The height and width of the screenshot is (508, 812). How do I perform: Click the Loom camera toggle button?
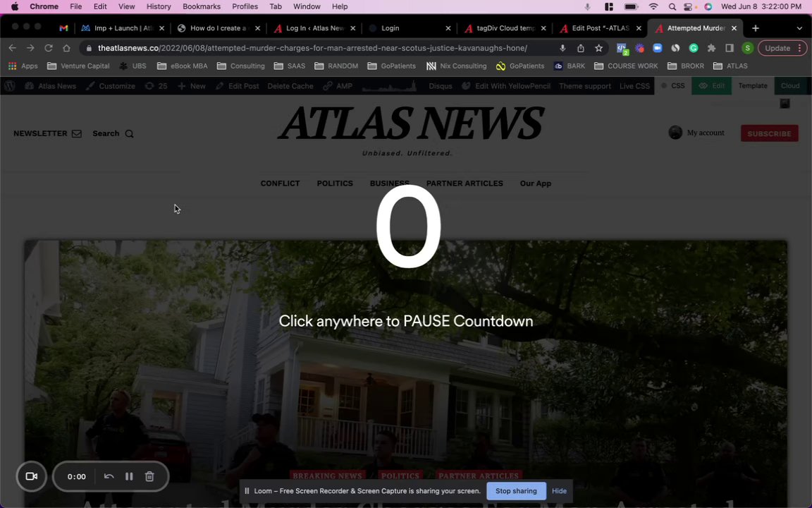(32, 476)
